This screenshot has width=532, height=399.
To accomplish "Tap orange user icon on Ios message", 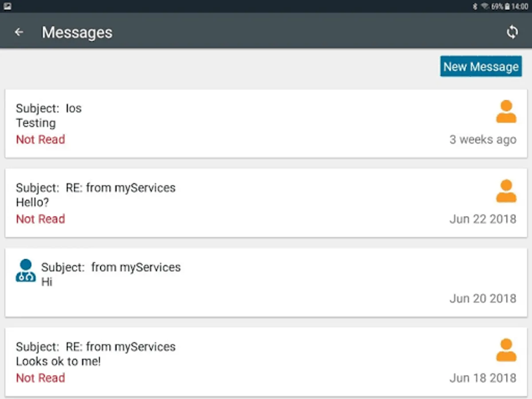I will coord(506,112).
